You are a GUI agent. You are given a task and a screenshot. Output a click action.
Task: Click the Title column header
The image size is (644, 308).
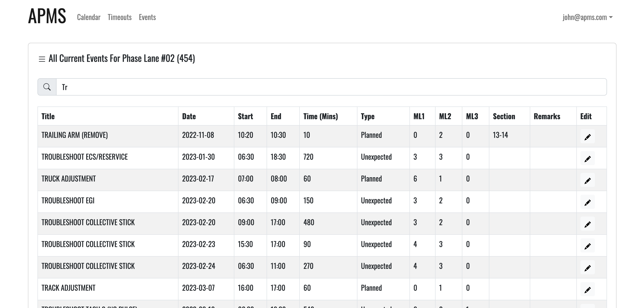(48, 116)
